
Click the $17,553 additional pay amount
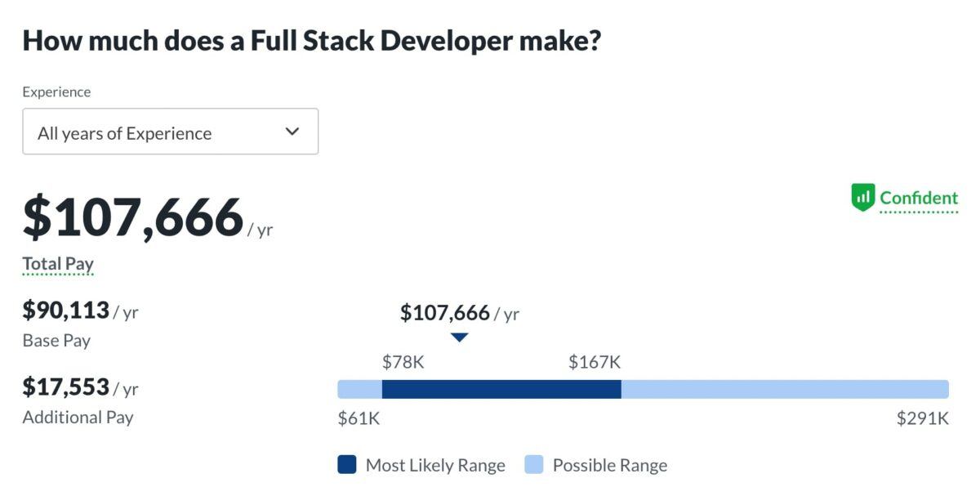(x=66, y=387)
